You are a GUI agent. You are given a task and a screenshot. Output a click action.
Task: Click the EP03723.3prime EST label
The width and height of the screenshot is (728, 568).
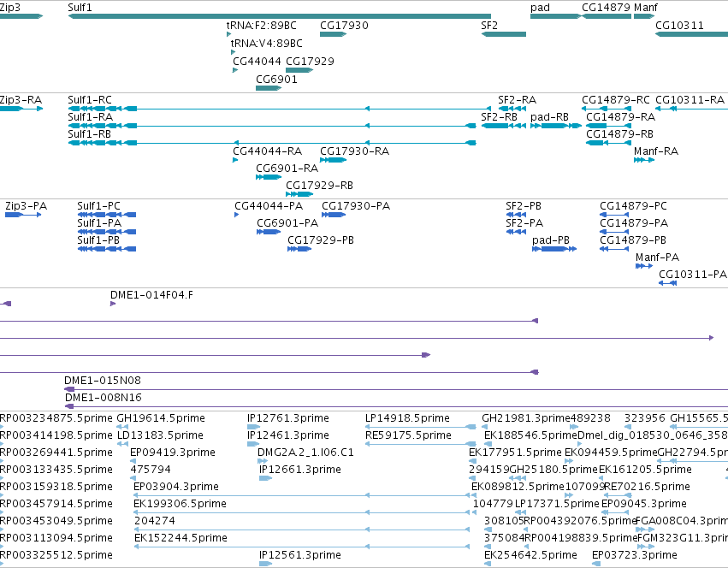635,555
